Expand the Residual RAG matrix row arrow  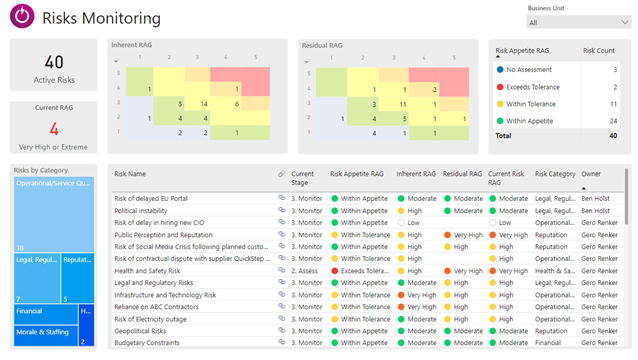[306, 62]
